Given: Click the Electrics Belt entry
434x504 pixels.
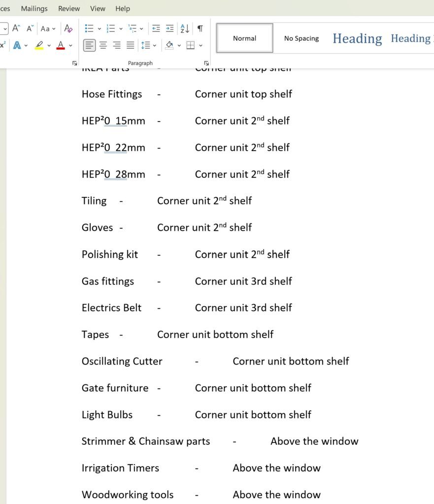Looking at the screenshot, I should pyautogui.click(x=111, y=308).
